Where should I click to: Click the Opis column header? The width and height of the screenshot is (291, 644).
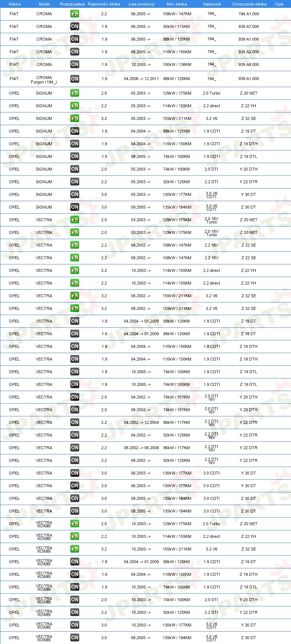[x=279, y=4]
